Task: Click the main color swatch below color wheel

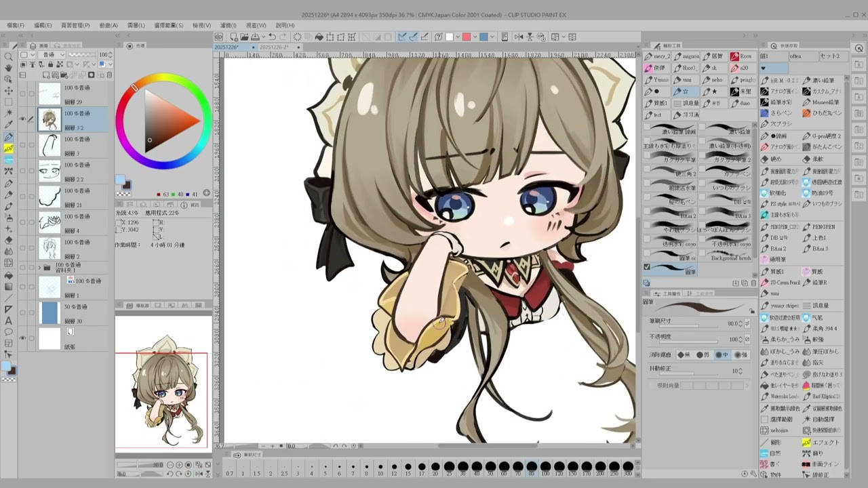Action: 120,180
